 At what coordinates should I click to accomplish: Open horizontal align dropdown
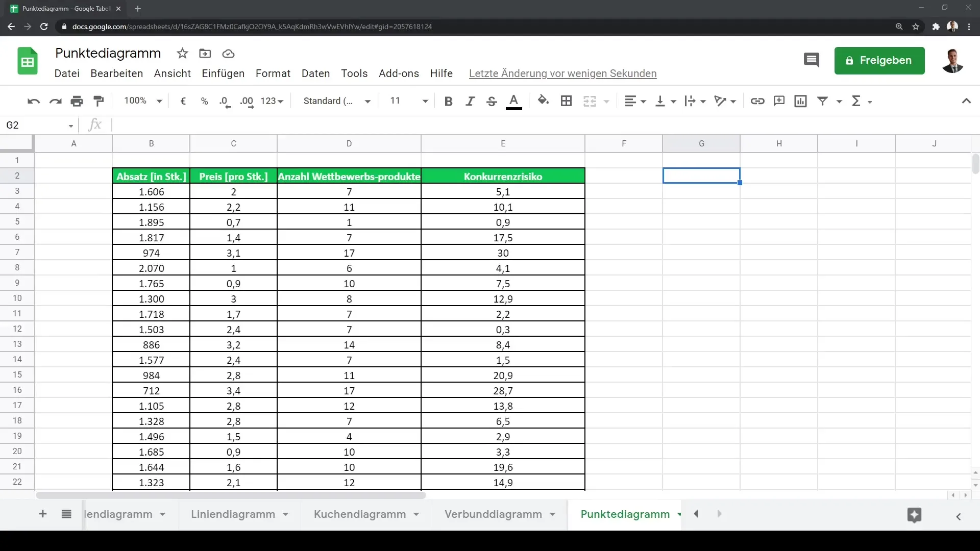635,101
